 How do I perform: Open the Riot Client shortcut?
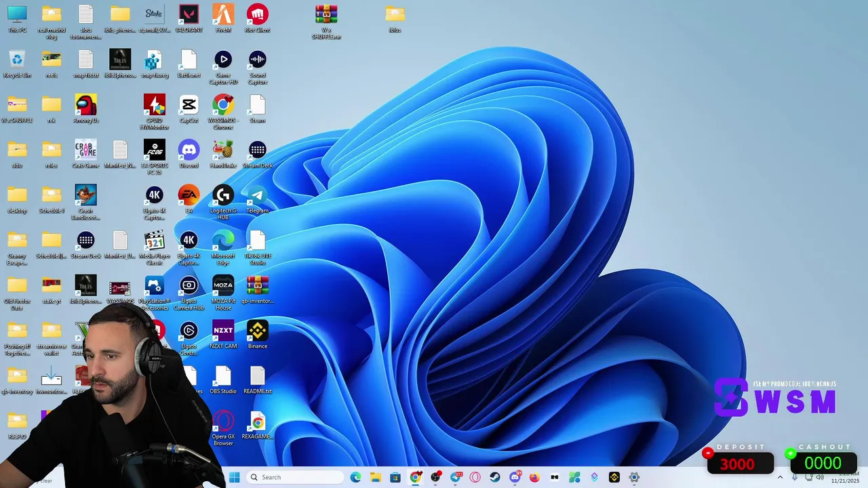[x=257, y=19]
